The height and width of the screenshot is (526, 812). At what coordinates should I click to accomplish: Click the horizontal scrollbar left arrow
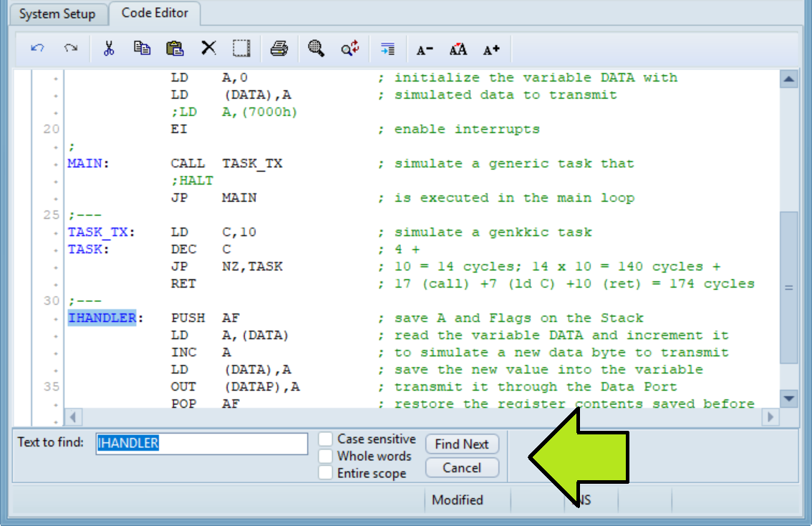point(73,417)
